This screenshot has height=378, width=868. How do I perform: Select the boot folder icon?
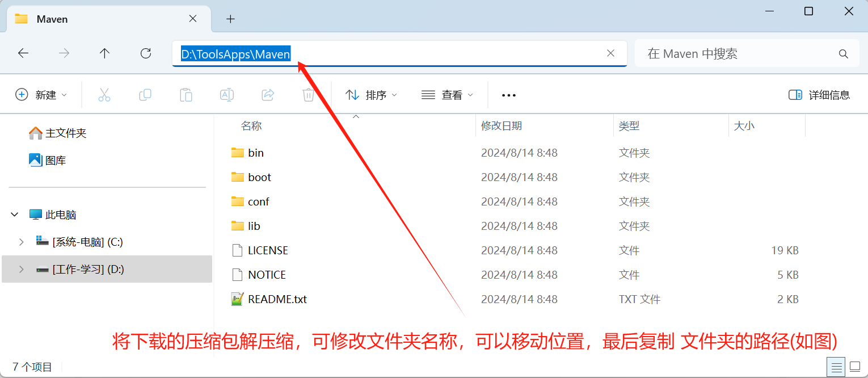tap(238, 177)
